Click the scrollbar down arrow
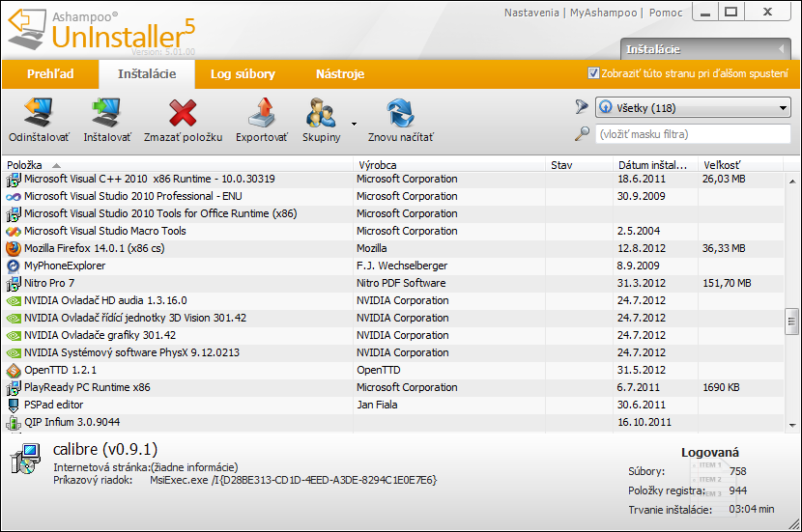Screen dimensions: 802x532 pos(792,425)
